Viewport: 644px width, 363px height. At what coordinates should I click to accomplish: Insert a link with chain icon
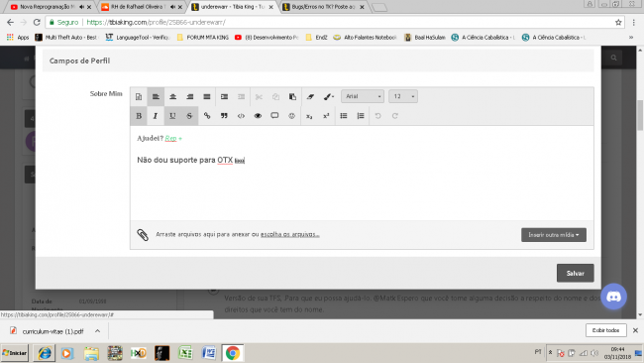point(207,116)
